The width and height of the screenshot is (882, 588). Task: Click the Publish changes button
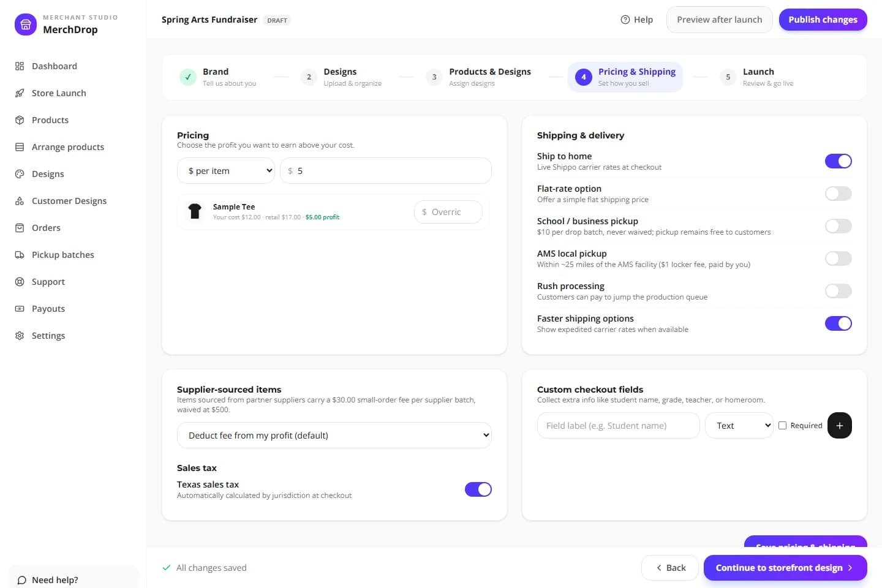[823, 20]
